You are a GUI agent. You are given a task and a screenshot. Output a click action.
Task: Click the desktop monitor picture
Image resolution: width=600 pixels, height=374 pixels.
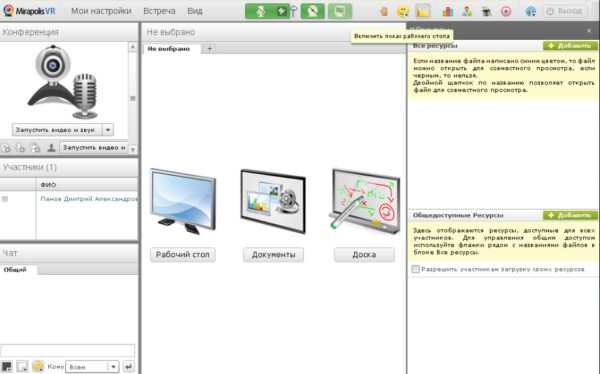coord(183,201)
